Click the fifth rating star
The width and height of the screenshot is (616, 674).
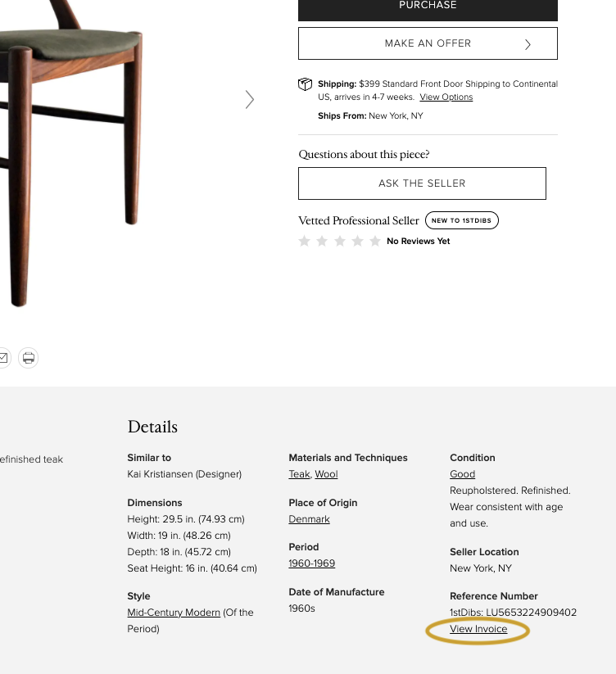(x=375, y=241)
